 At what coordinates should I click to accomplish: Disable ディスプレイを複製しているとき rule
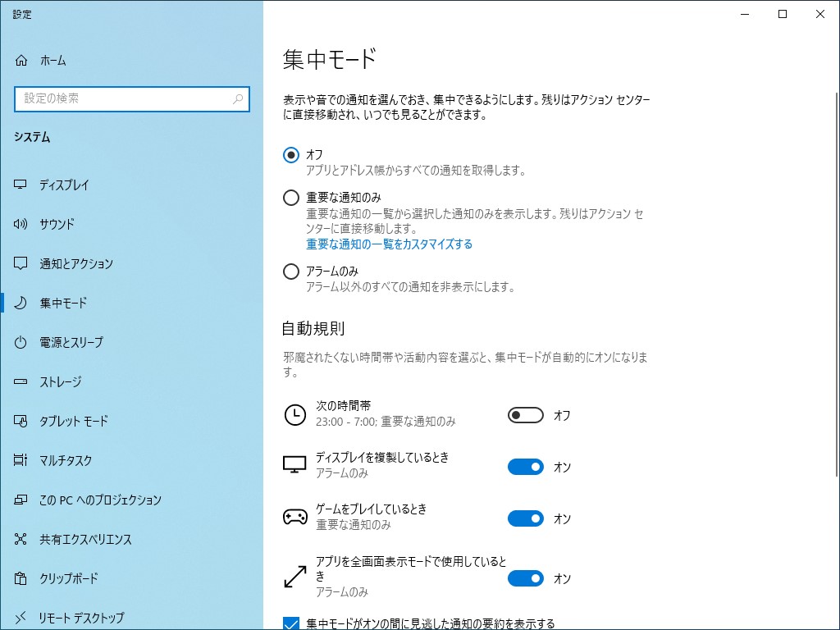pos(525,467)
